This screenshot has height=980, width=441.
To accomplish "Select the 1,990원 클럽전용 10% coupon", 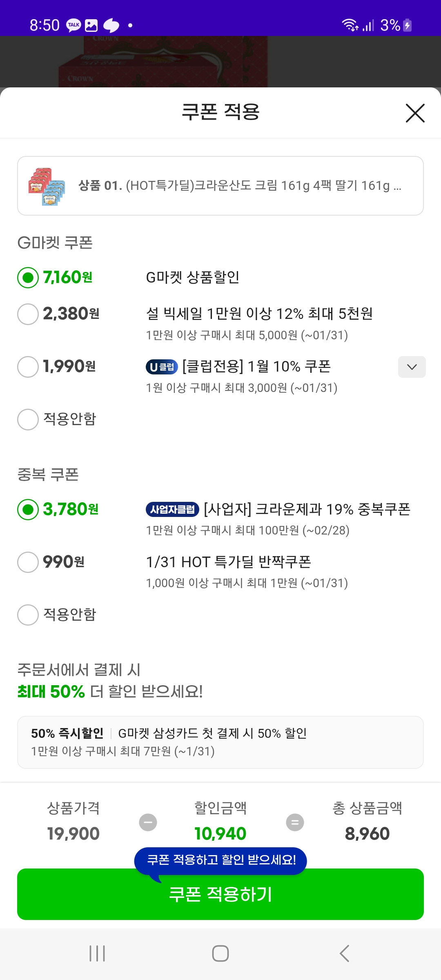I will click(x=28, y=367).
